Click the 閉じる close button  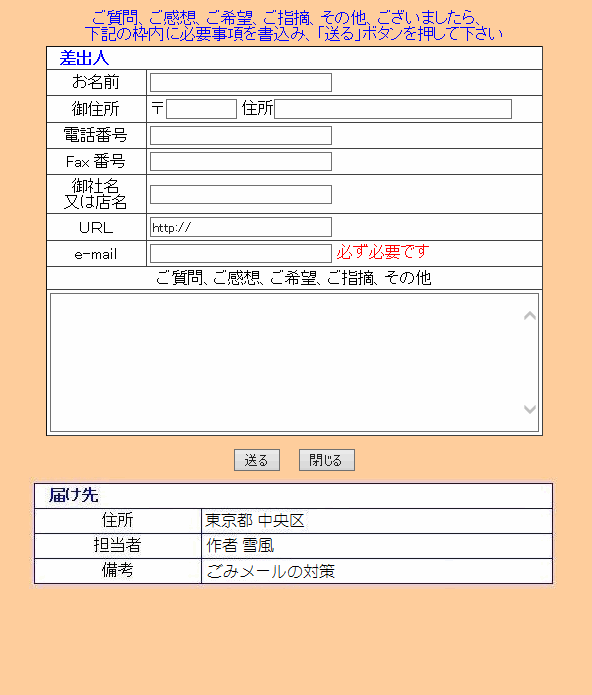tap(327, 460)
